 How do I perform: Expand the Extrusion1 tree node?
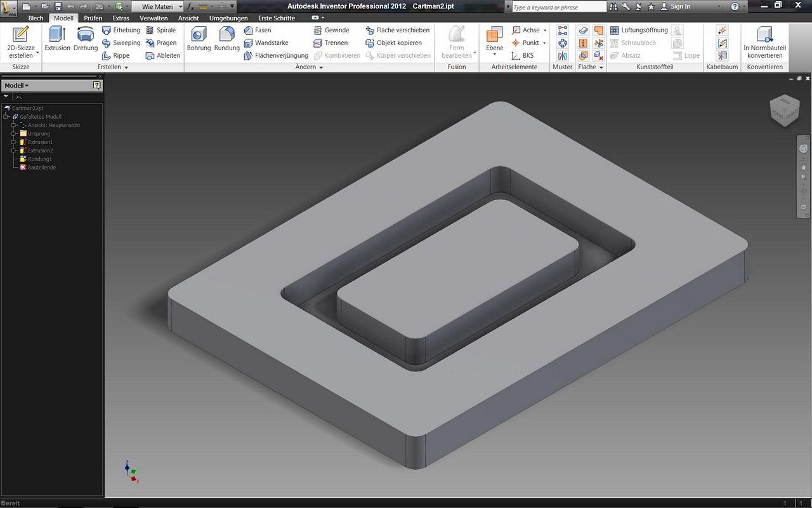pyautogui.click(x=13, y=142)
